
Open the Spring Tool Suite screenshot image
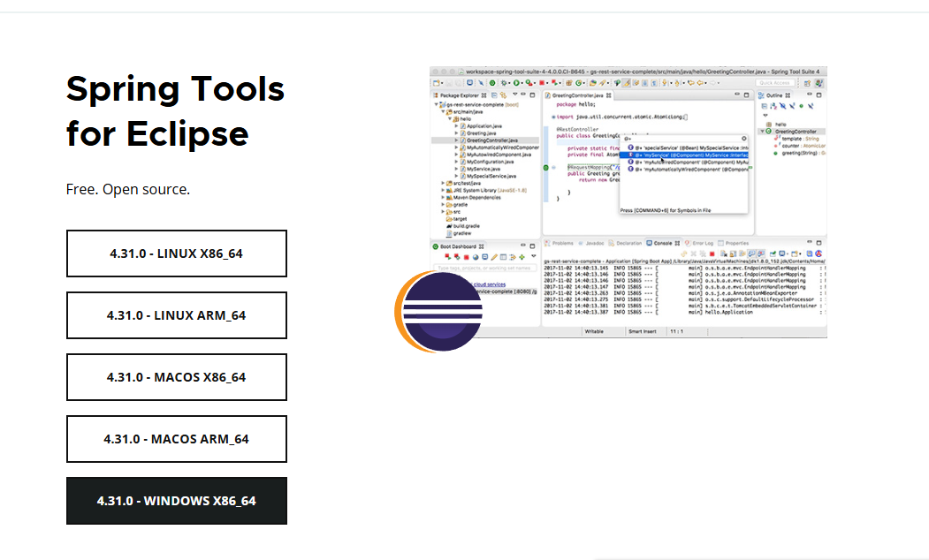[x=628, y=202]
